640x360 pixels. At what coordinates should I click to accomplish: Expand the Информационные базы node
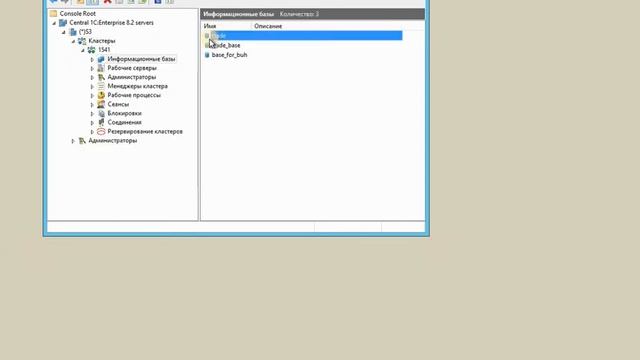click(x=92, y=59)
